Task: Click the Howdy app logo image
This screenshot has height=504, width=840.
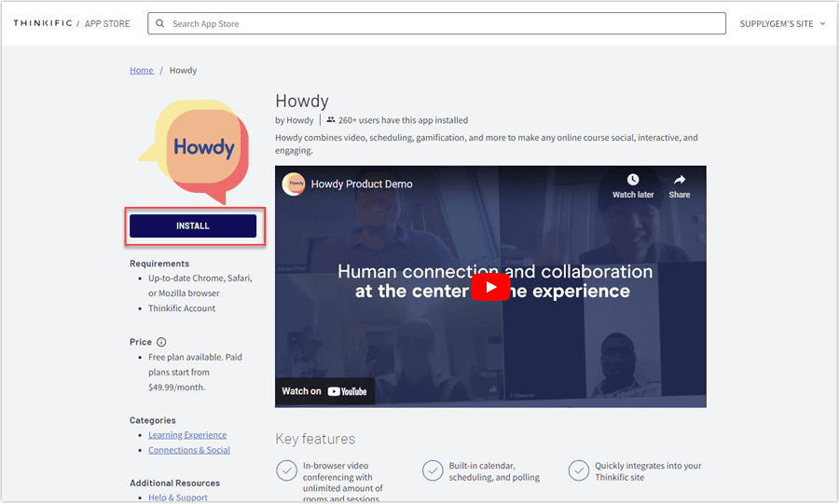Action: tap(194, 151)
